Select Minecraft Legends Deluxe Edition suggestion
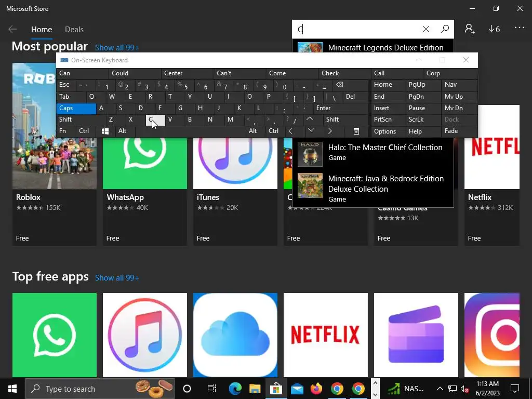Viewport: 532px width, 399px height. (x=373, y=47)
